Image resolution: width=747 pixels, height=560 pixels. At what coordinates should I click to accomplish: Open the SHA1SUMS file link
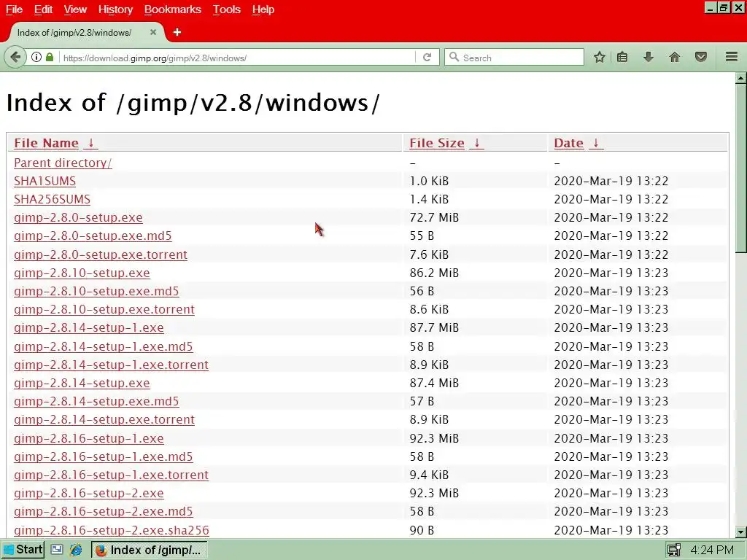pyautogui.click(x=44, y=181)
